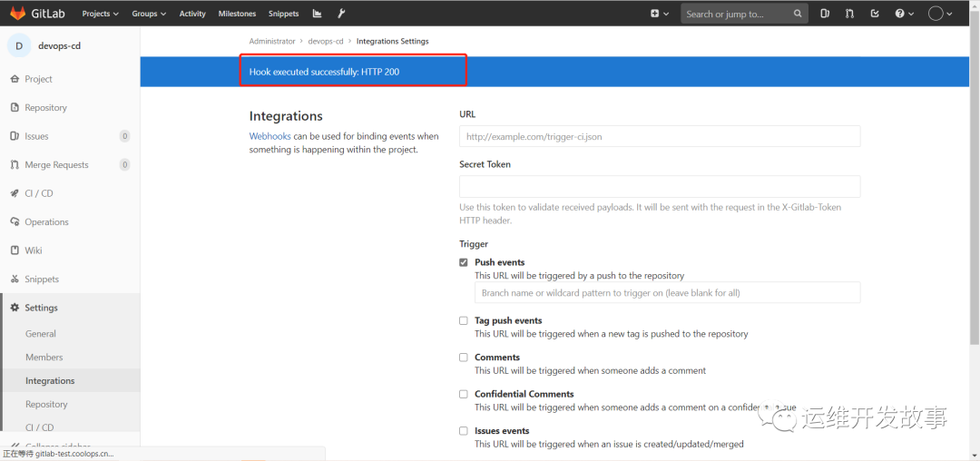
Task: Uncheck the Push events checkbox
Action: [x=463, y=262]
